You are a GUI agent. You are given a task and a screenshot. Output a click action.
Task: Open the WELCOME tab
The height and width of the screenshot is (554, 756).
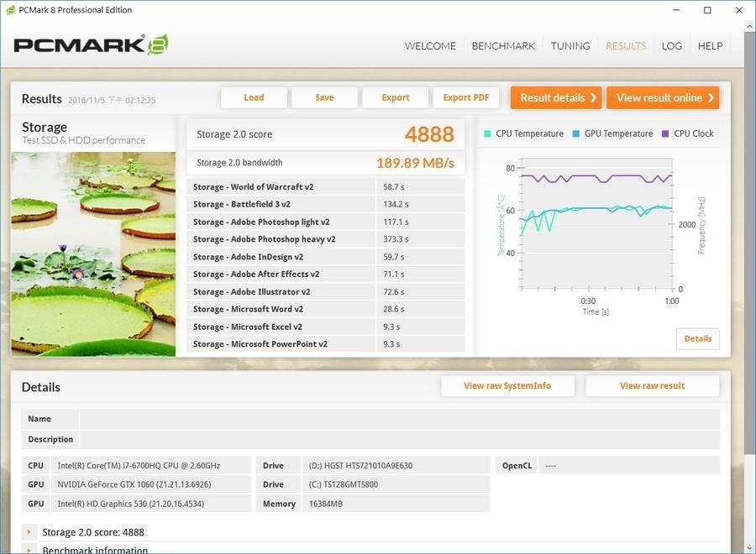(430, 46)
